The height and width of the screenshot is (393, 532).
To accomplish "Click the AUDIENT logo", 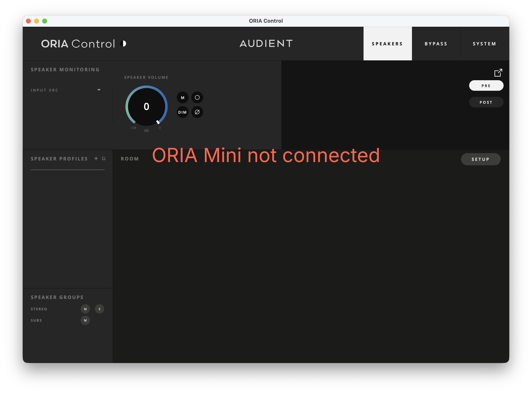I will [x=266, y=44].
